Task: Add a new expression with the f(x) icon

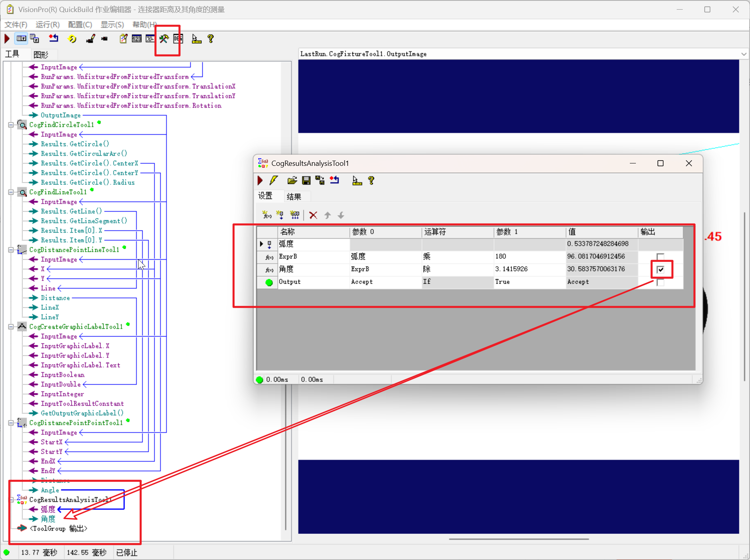Action: (267, 215)
